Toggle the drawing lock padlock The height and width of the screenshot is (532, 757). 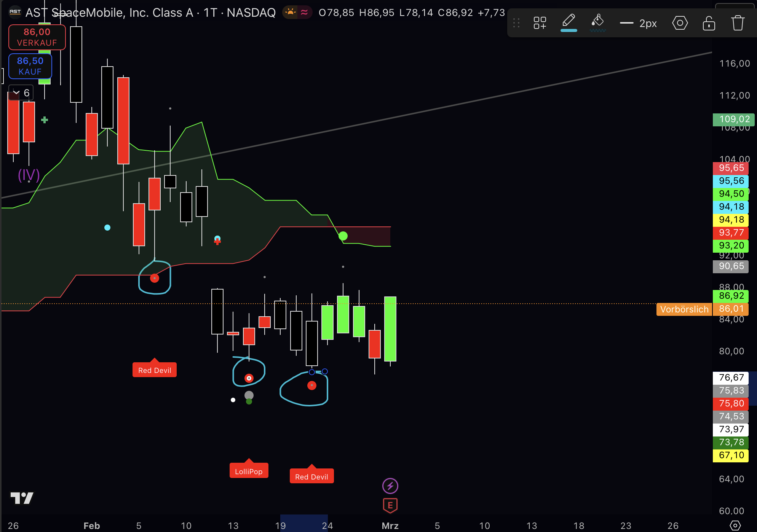click(709, 23)
